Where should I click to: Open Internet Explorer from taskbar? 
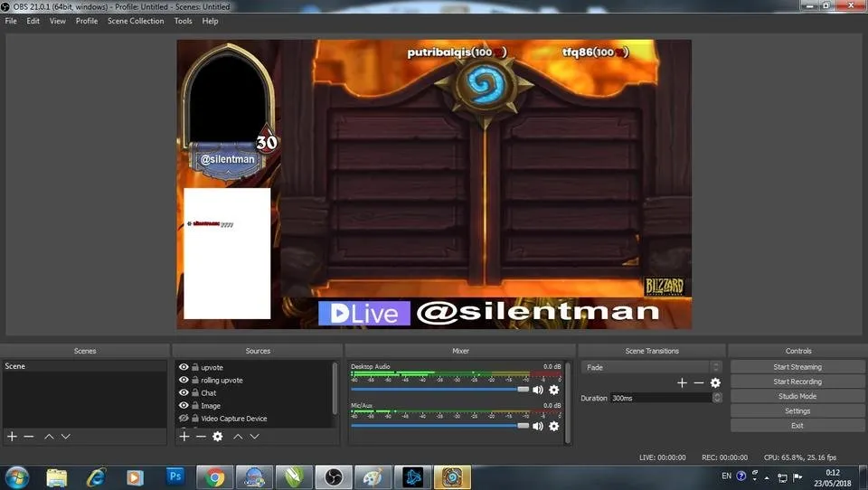coord(96,477)
